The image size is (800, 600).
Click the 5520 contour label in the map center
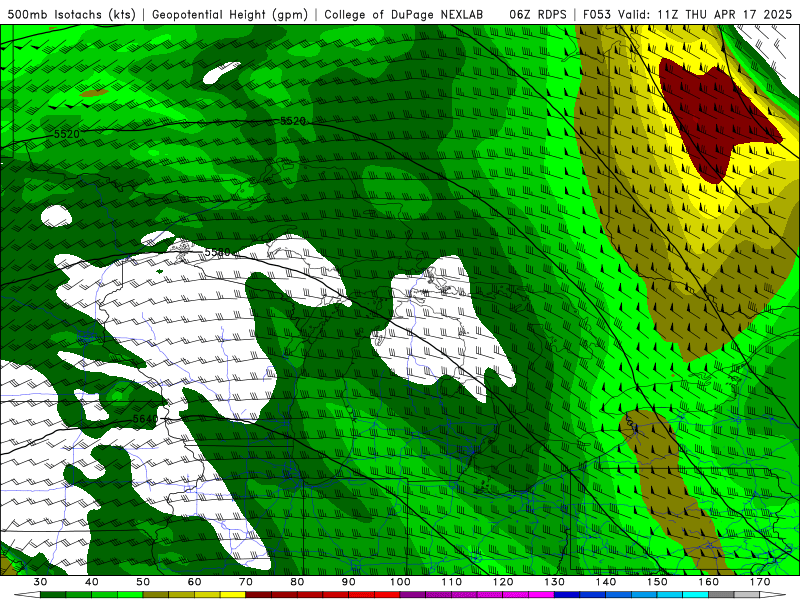point(293,121)
